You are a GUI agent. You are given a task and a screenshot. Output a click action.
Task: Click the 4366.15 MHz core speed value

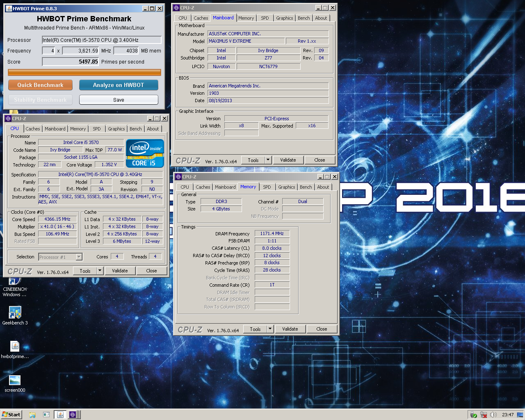pyautogui.click(x=57, y=219)
